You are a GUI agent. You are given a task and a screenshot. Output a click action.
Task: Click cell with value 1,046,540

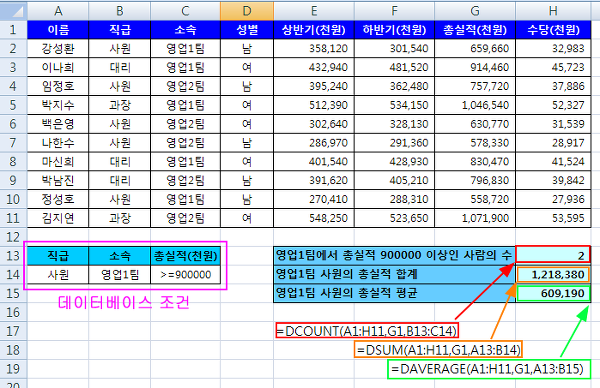pos(475,105)
